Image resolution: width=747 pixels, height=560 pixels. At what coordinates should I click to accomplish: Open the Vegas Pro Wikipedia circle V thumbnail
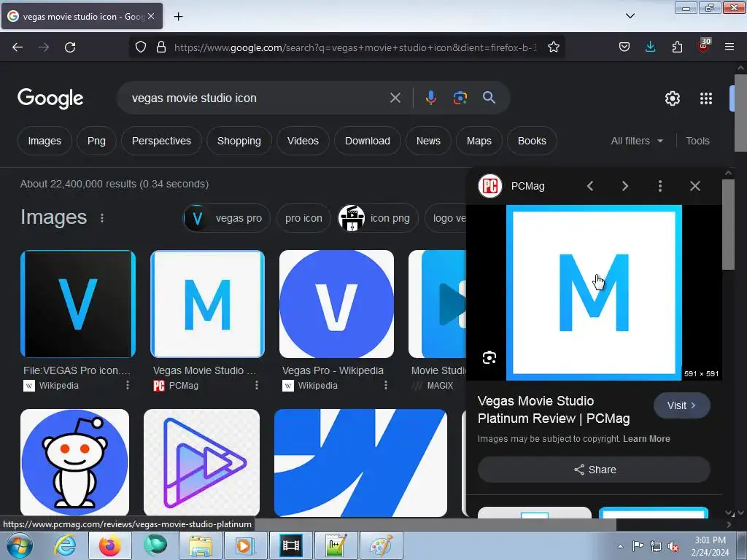click(337, 304)
